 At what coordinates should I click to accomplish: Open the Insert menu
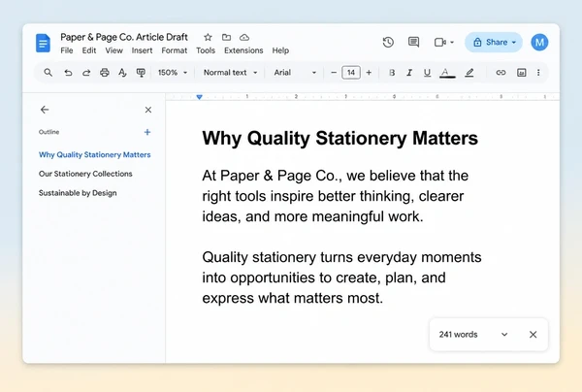coord(143,50)
